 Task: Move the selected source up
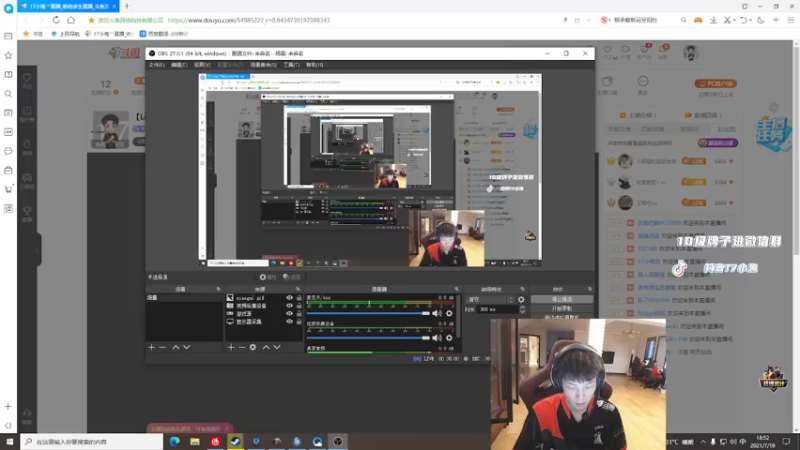tap(266, 347)
